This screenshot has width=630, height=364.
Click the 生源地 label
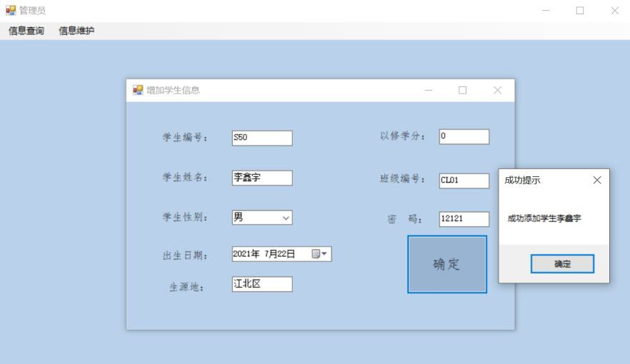(x=186, y=287)
